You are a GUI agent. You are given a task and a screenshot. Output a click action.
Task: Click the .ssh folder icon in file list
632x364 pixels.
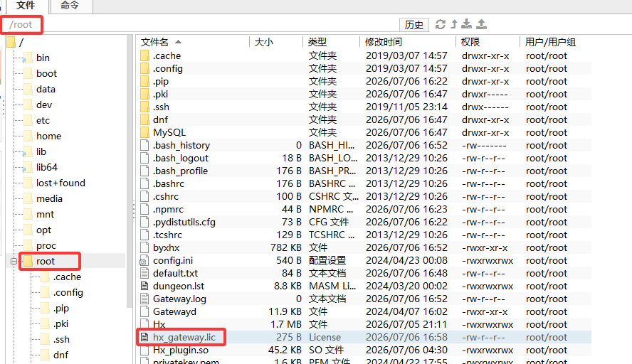144,107
